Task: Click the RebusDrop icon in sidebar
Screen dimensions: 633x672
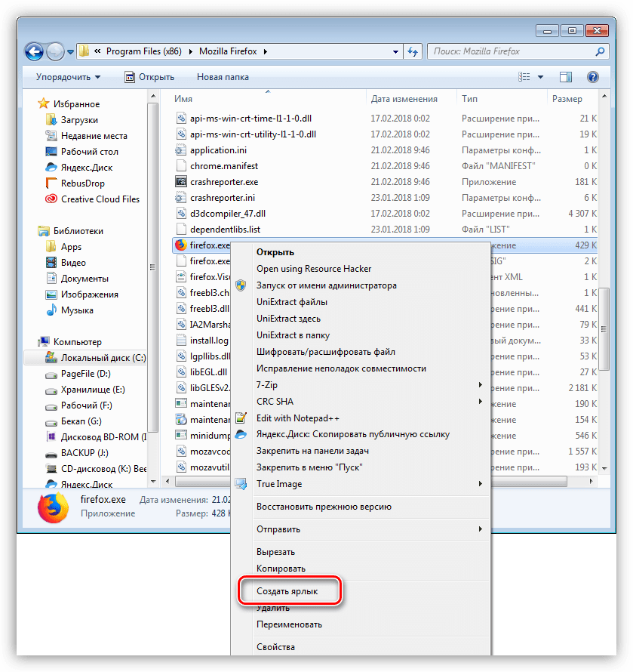Action: (x=51, y=183)
